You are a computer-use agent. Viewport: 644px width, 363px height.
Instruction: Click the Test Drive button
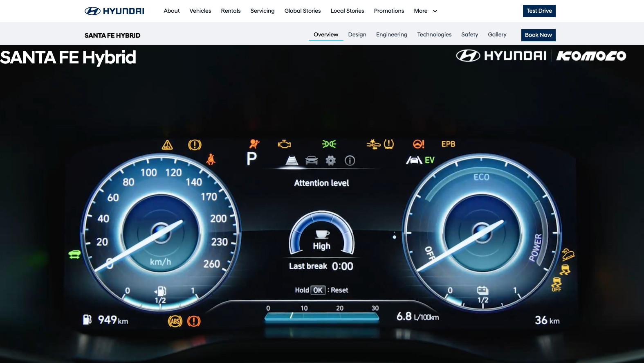[x=539, y=11]
